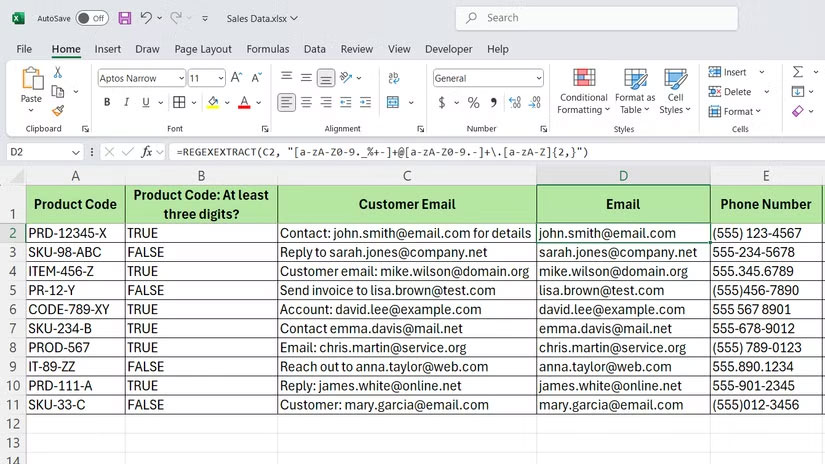Expand the General number format dropdown
Image resolution: width=825 pixels, height=464 pixels.
tap(539, 78)
